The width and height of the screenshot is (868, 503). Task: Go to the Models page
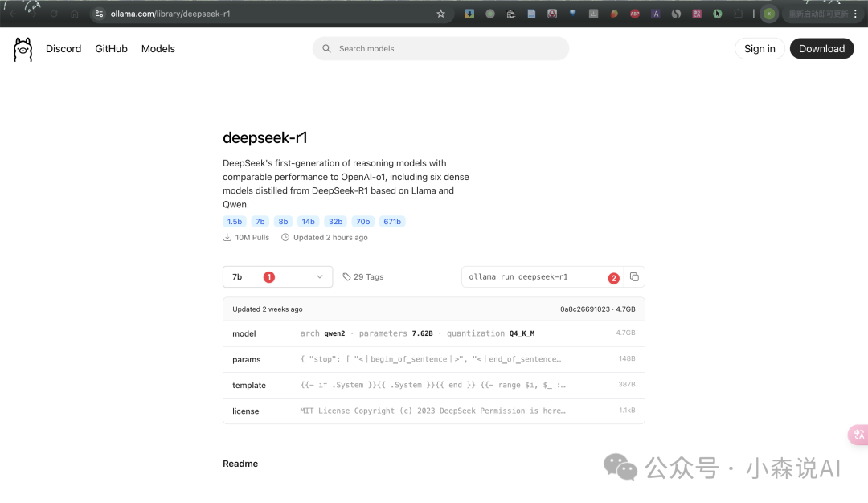click(158, 49)
